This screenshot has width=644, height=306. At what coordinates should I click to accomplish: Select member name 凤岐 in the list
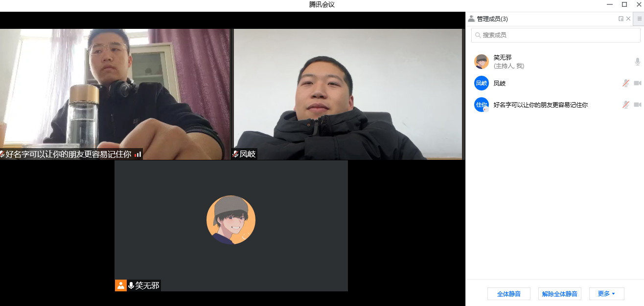[500, 83]
